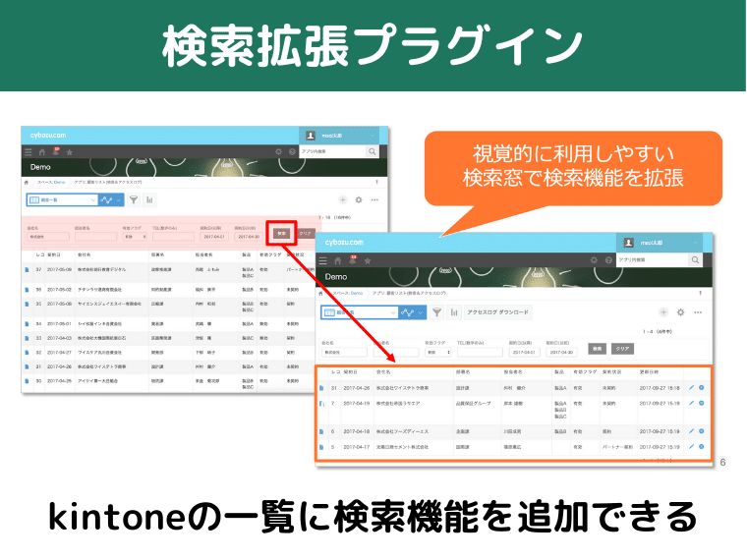This screenshot has width=747, height=560.
Task: Expand the user account dropdown in left window
Action: pos(373,136)
